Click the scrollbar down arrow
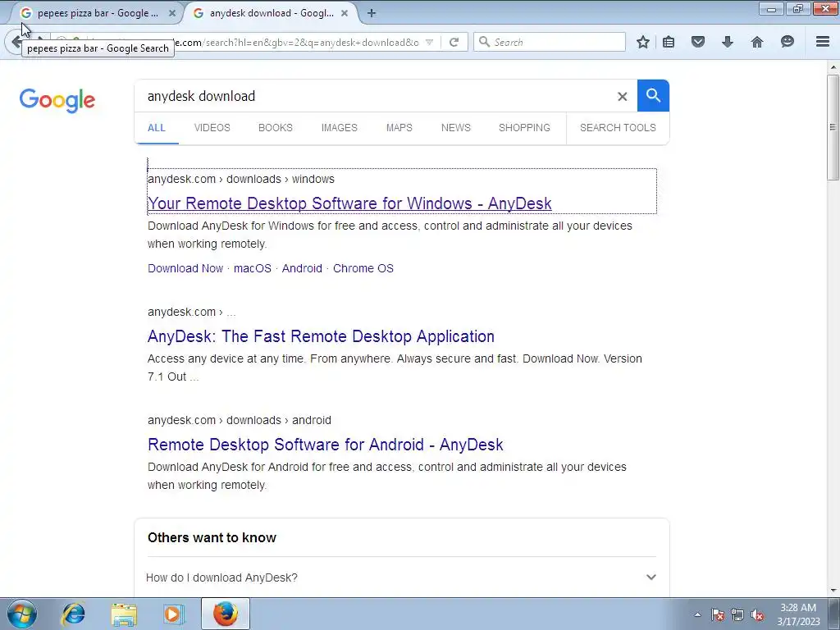The height and width of the screenshot is (630, 840). (x=833, y=591)
